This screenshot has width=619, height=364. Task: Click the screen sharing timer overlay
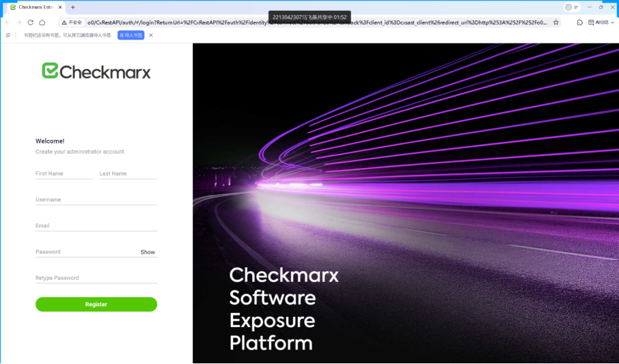pyautogui.click(x=309, y=17)
